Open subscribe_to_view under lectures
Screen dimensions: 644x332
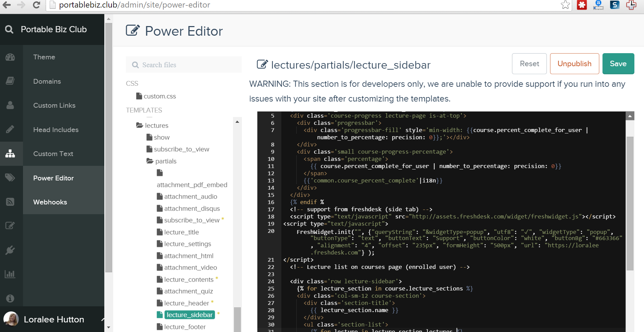pos(182,149)
